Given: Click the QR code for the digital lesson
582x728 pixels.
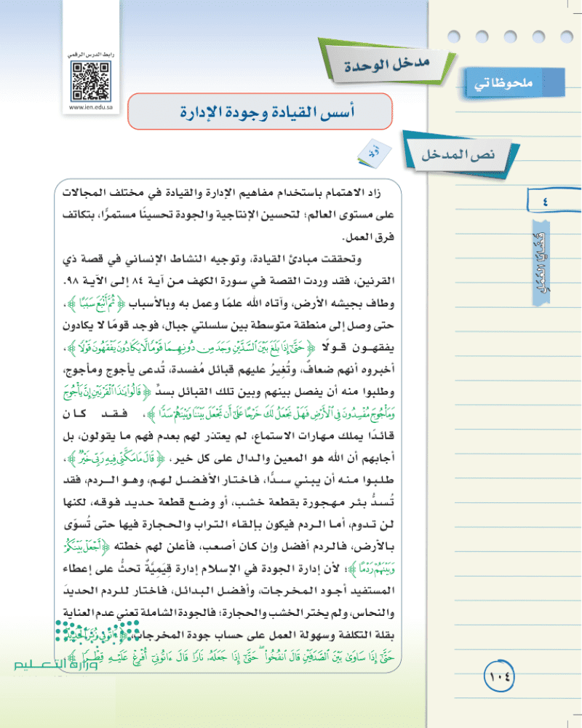Looking at the screenshot, I should 90,82.
